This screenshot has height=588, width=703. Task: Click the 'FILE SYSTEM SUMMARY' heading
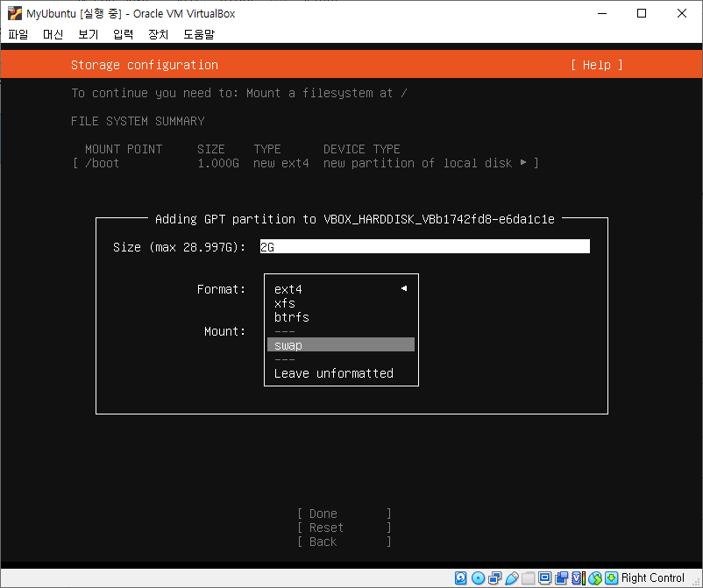coord(138,121)
